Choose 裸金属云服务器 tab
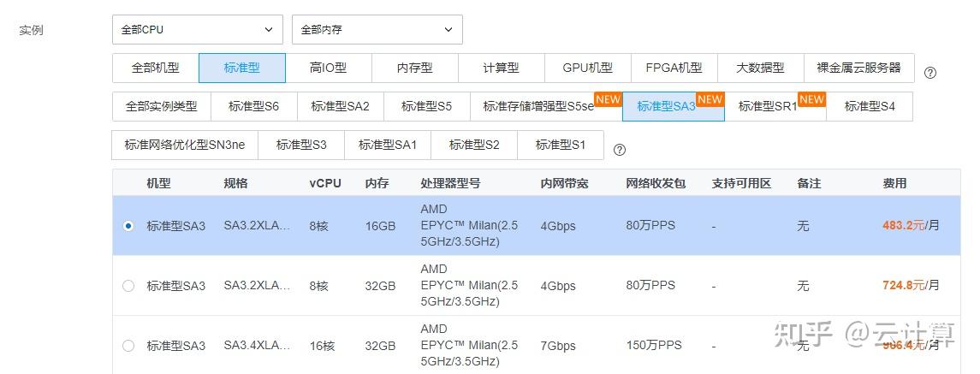This screenshot has height=374, width=980. coord(858,68)
